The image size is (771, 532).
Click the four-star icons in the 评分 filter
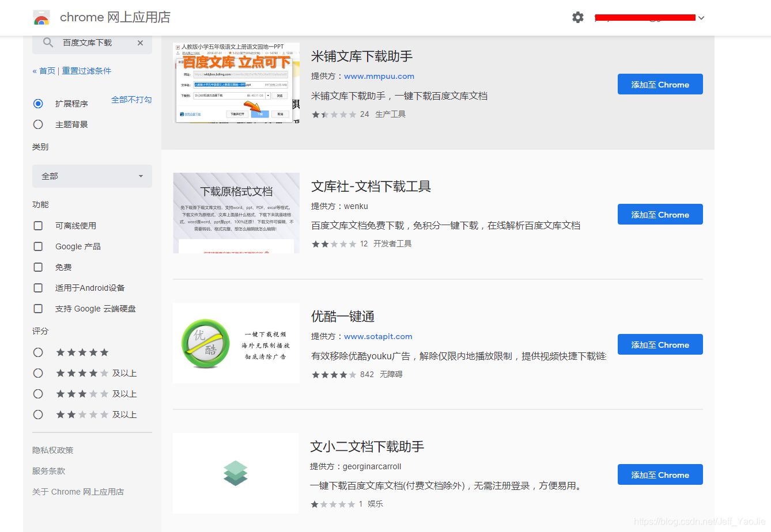coord(82,373)
